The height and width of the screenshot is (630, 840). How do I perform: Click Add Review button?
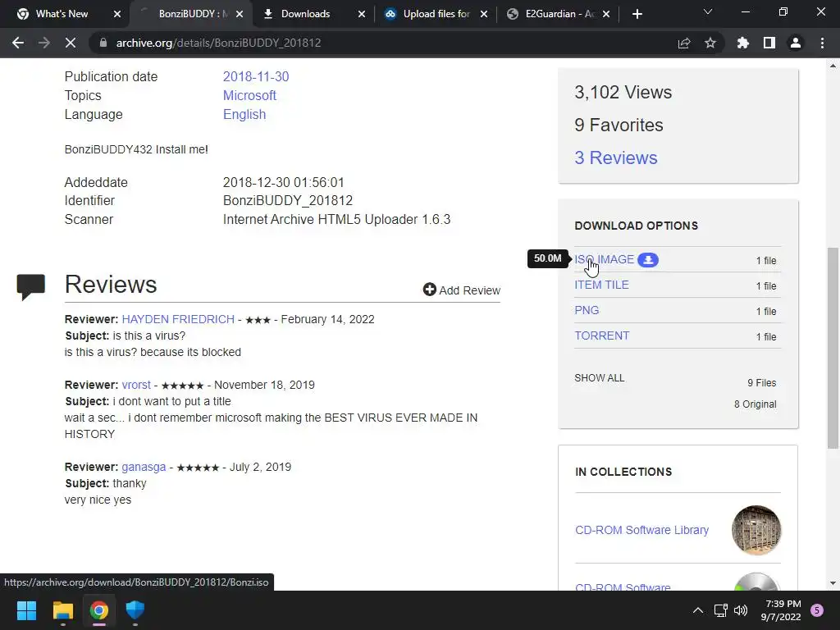pos(461,290)
